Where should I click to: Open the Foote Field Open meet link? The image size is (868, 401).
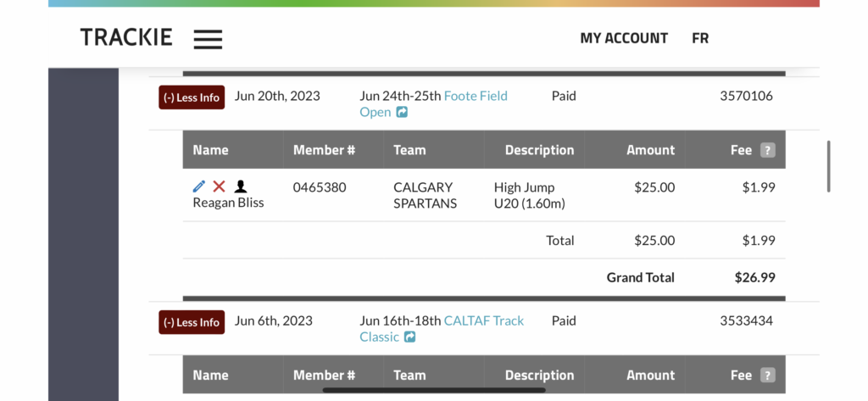pos(433,104)
